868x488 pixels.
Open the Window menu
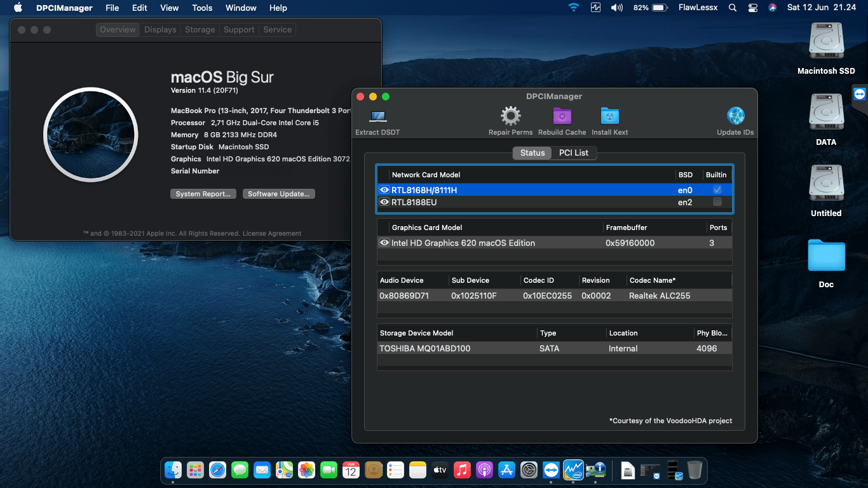point(241,8)
